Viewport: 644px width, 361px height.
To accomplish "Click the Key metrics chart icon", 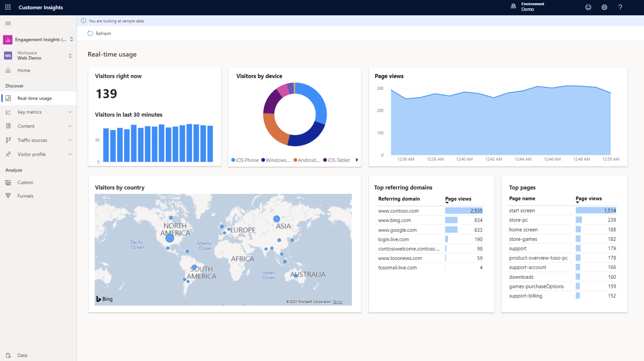I will [x=8, y=112].
